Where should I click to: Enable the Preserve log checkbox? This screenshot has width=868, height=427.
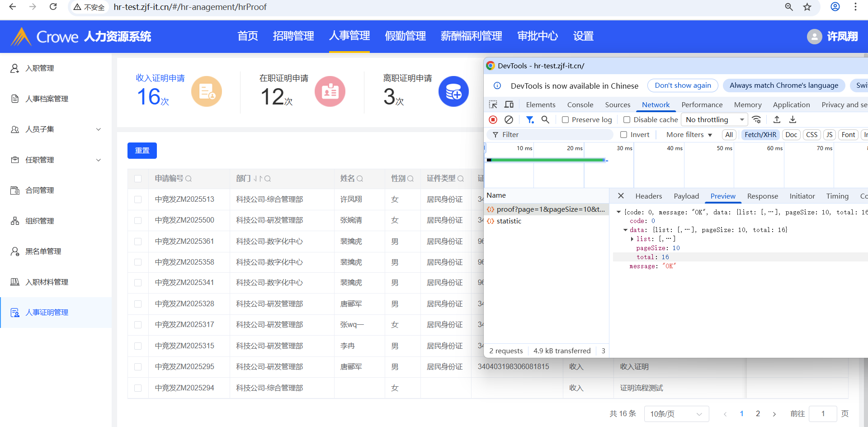point(565,120)
